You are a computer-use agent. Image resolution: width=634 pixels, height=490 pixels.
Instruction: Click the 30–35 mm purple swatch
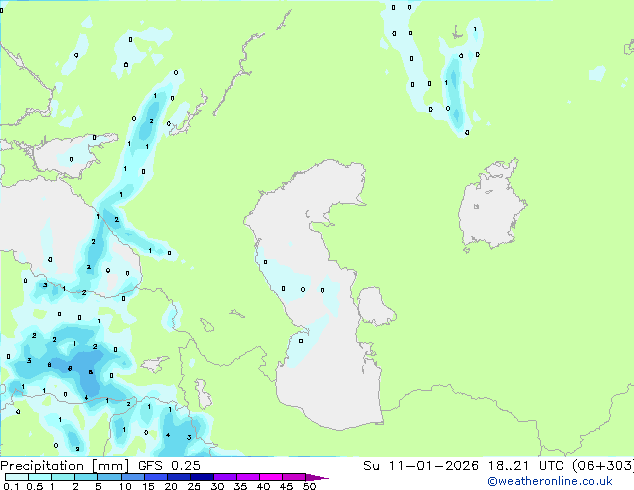pos(224,477)
